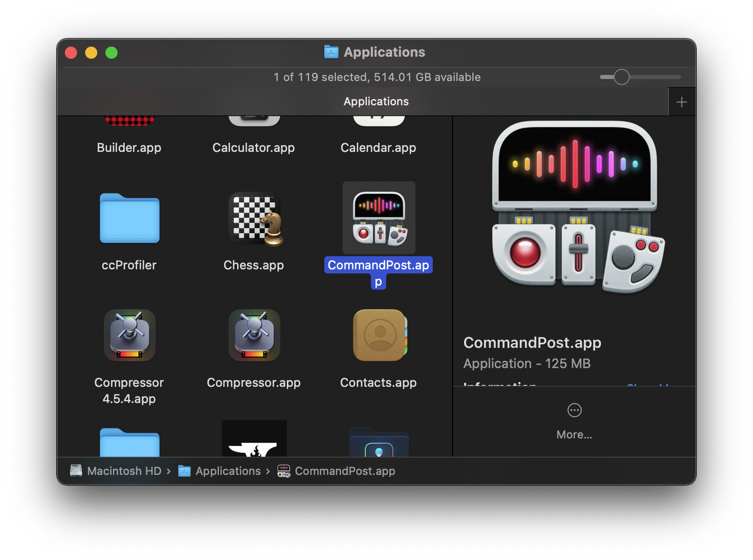The width and height of the screenshot is (753, 560).
Task: Select the dark folder below Contacts.app
Action: pyautogui.click(x=379, y=442)
